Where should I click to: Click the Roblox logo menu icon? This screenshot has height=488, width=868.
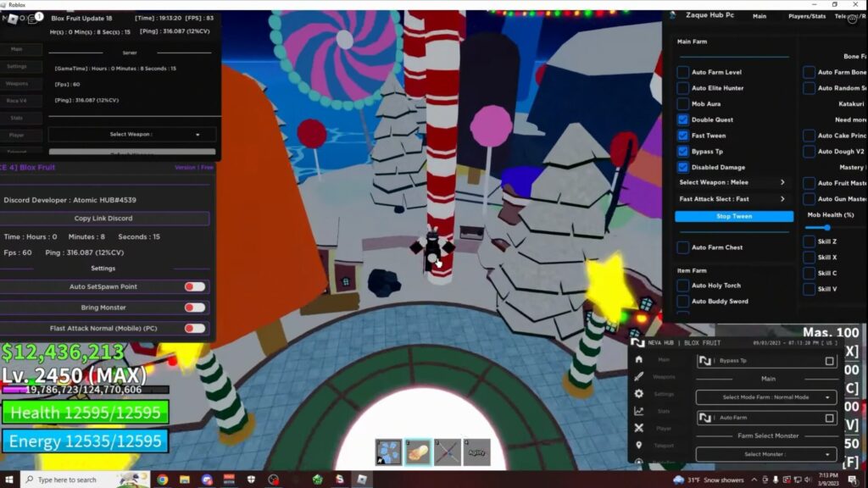[x=11, y=19]
